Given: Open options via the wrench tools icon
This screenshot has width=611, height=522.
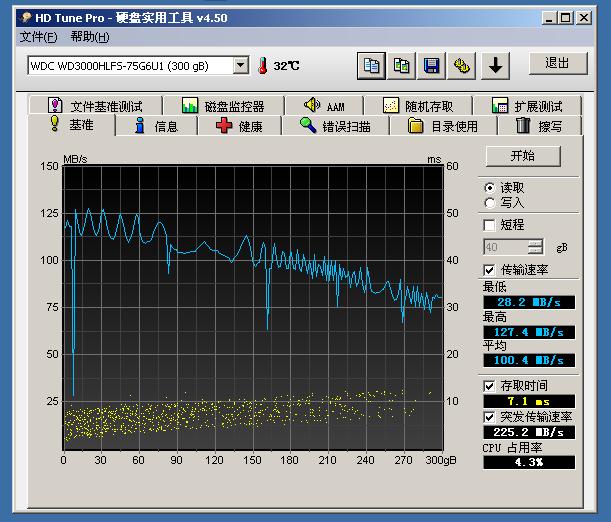Looking at the screenshot, I should (462, 66).
